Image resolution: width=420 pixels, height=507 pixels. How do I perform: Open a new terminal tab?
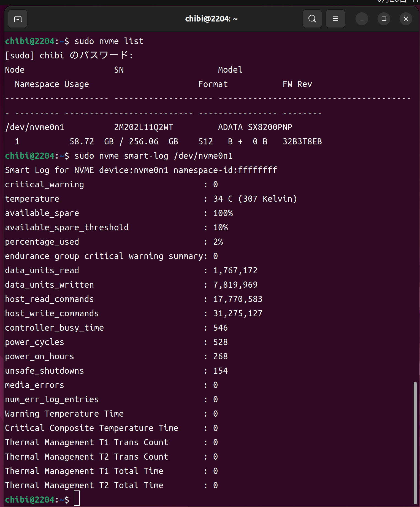click(18, 19)
